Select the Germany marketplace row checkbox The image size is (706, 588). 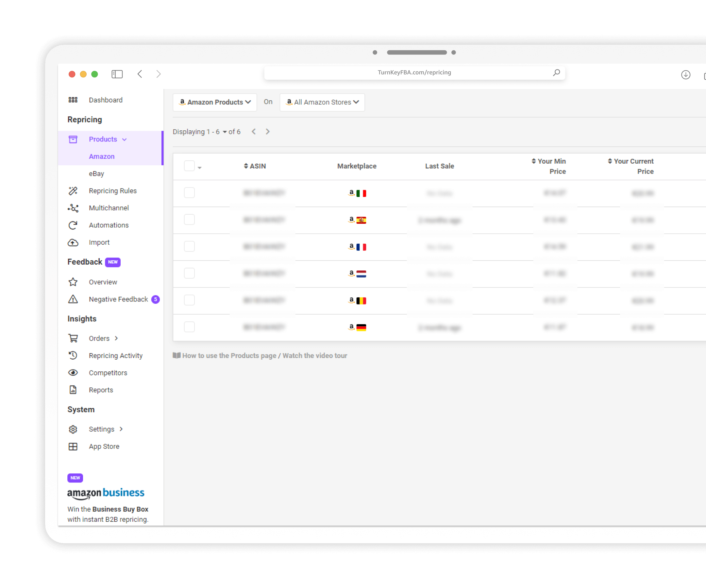pyautogui.click(x=189, y=327)
